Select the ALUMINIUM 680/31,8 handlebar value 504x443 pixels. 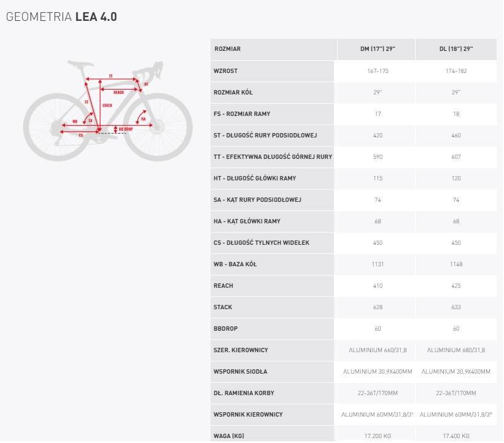tap(456, 350)
